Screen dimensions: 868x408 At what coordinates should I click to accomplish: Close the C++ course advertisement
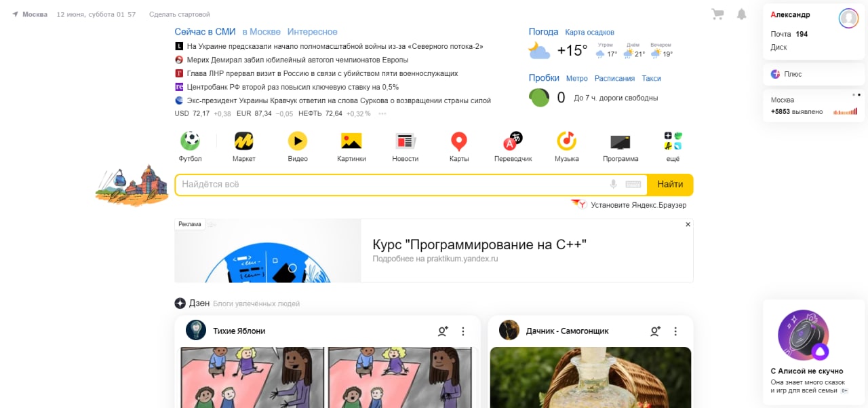[x=688, y=224]
